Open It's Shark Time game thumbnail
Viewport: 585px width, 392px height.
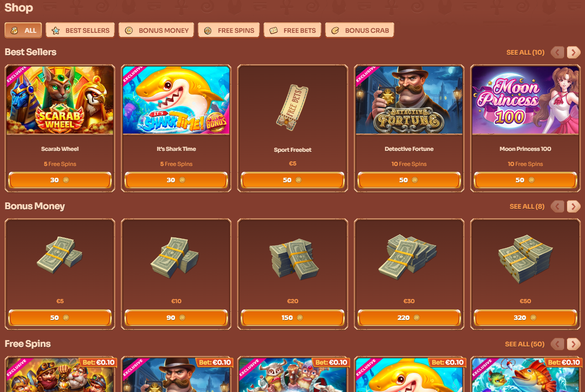(176, 100)
